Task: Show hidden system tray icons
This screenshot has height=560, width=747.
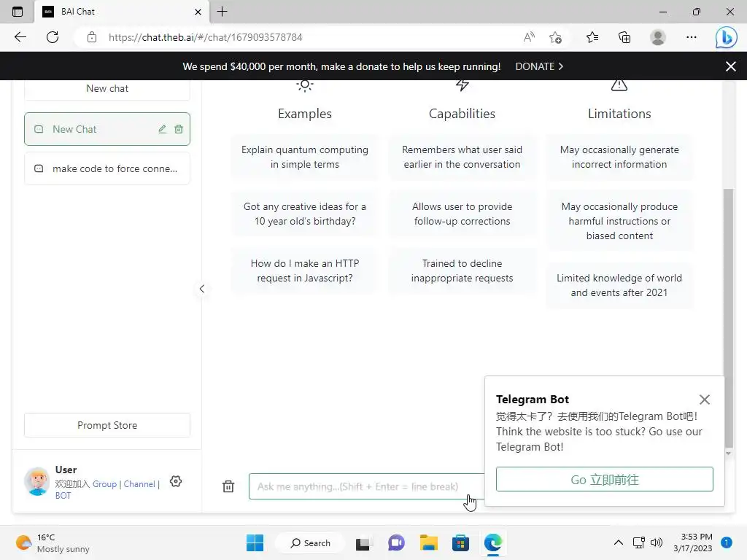Action: 619,542
